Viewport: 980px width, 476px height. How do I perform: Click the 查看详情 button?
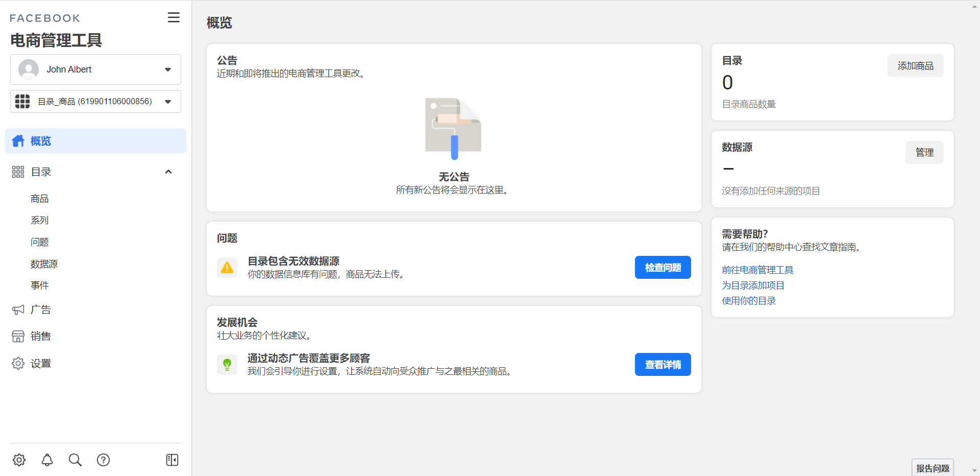[x=663, y=365]
